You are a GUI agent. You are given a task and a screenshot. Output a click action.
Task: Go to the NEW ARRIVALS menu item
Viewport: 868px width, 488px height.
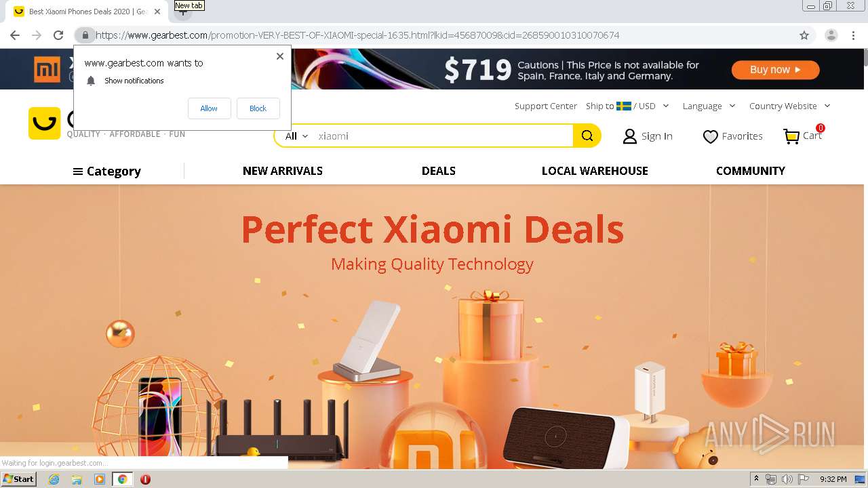[283, 171]
